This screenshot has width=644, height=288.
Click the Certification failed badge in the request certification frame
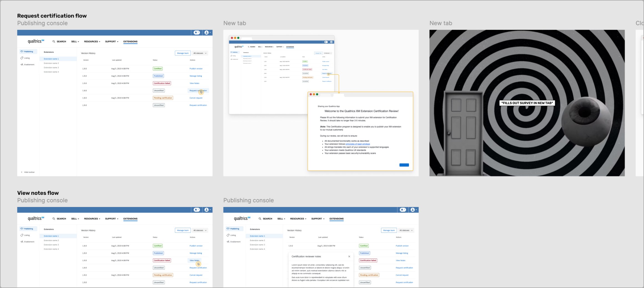[162, 83]
